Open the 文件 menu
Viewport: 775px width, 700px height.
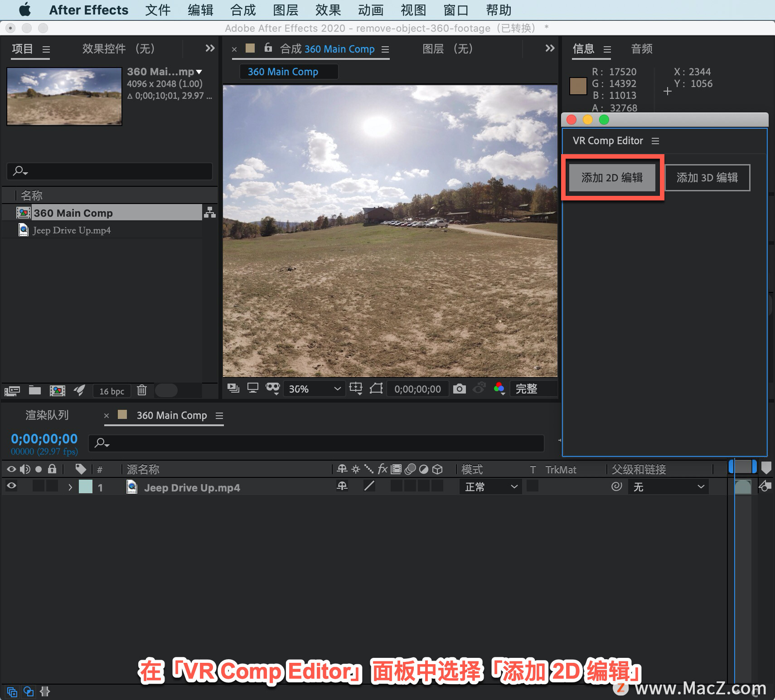[158, 10]
